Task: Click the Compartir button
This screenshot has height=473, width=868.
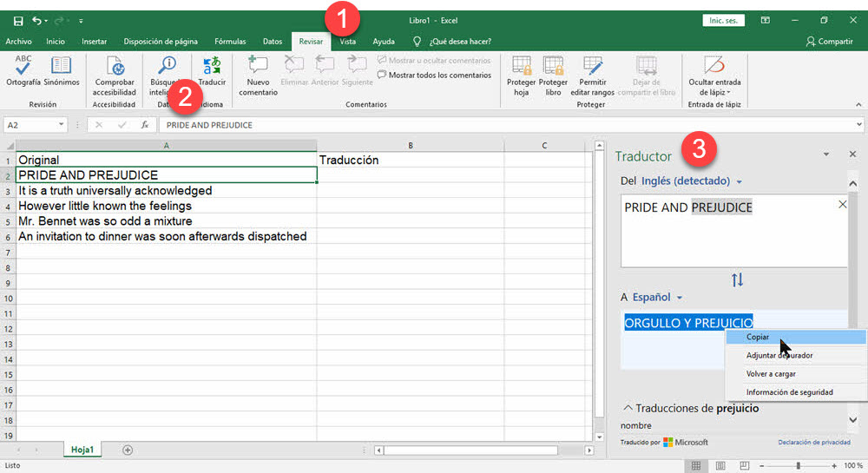Action: point(829,41)
